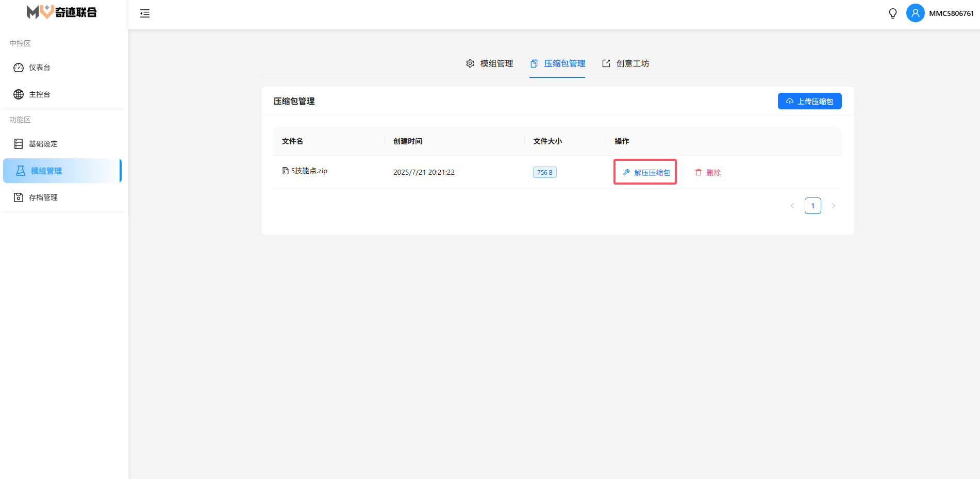
Task: Switch to the 压缩包管理 tab
Action: click(x=558, y=63)
